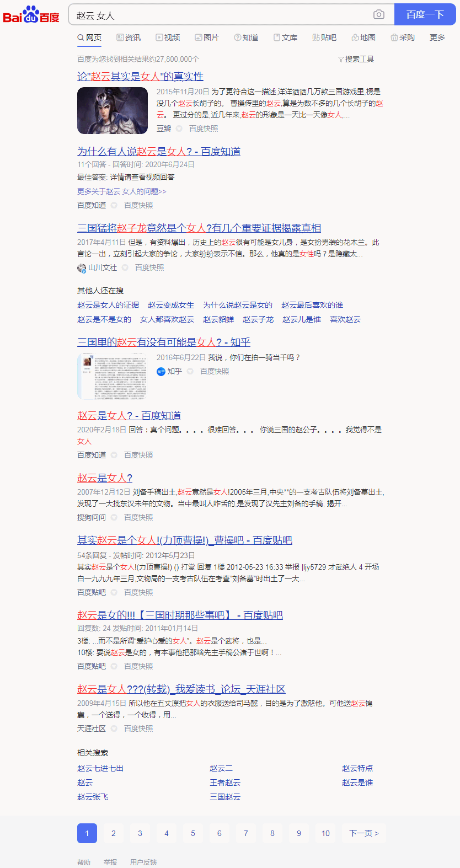Search suggestion 赵云儿是谁

click(x=302, y=319)
